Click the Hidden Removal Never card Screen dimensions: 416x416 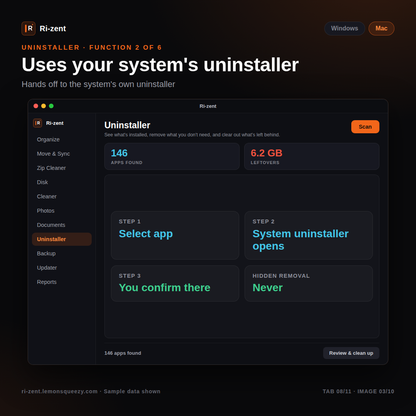309,284
